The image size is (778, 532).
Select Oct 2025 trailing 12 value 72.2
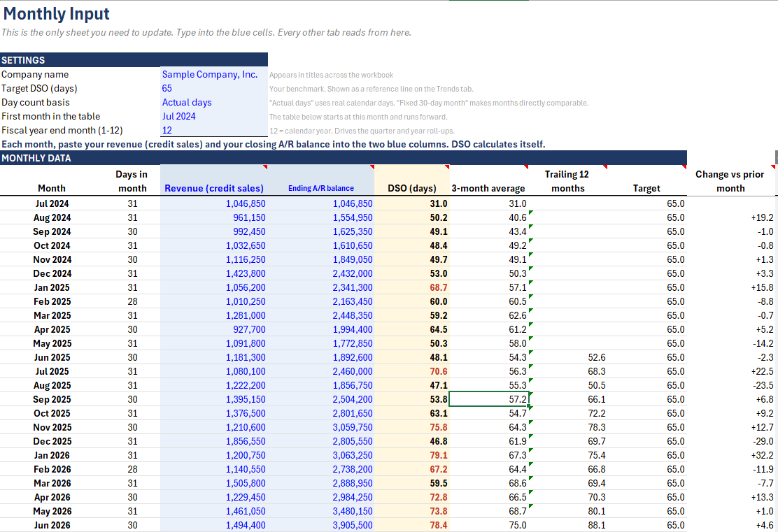568,413
